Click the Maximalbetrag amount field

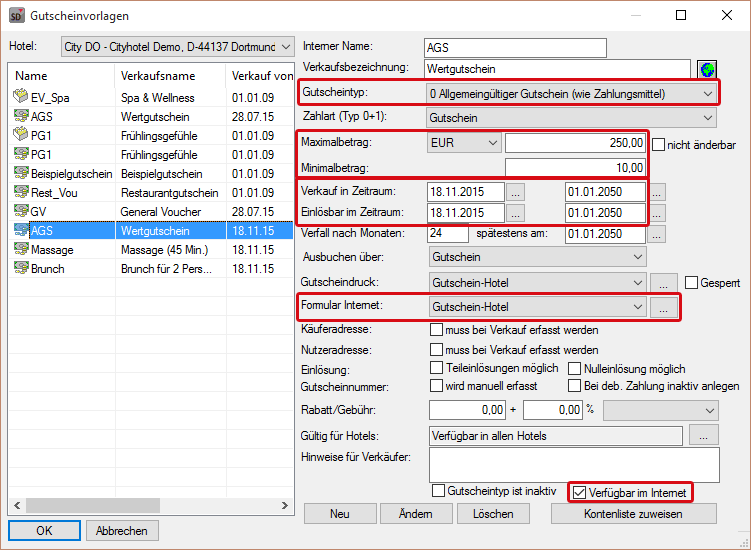pyautogui.click(x=575, y=143)
